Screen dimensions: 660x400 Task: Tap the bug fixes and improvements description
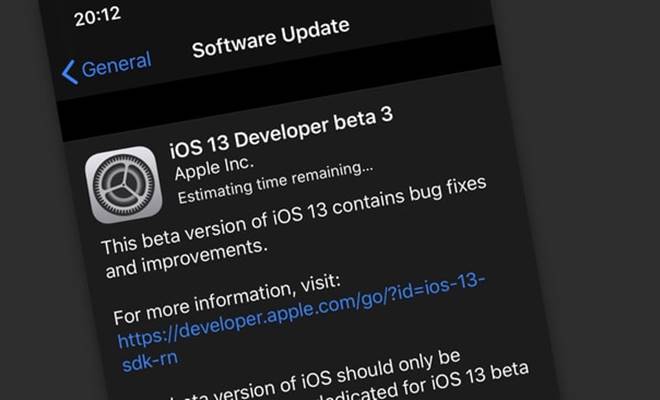click(294, 227)
